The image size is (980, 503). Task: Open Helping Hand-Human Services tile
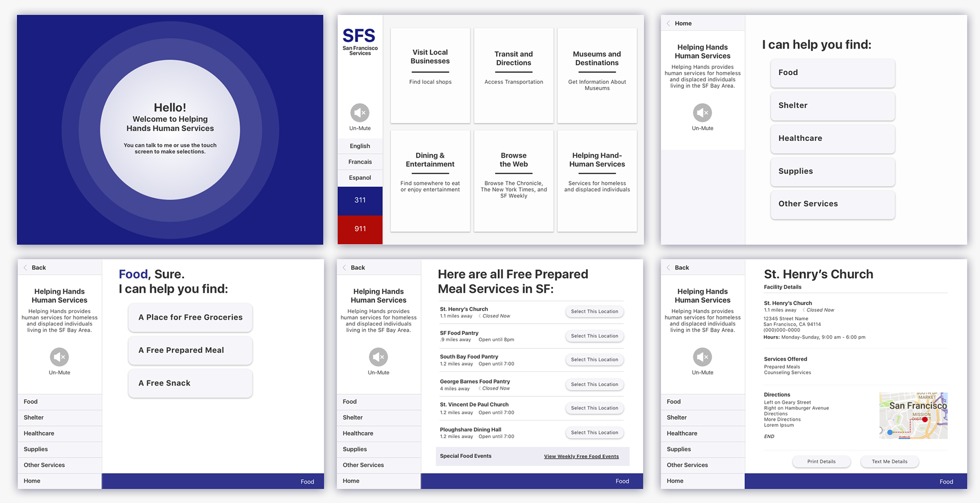[x=597, y=181]
